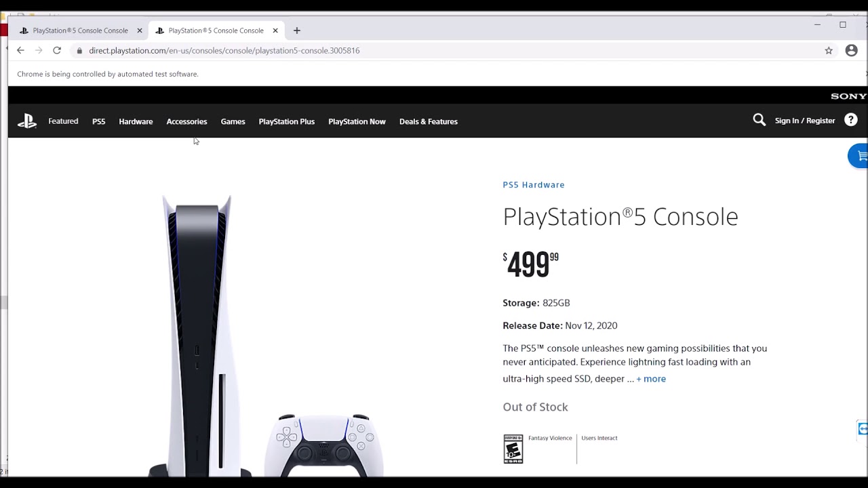Viewport: 868px width, 488px height.
Task: Click Sign In / Register link
Action: [805, 121]
